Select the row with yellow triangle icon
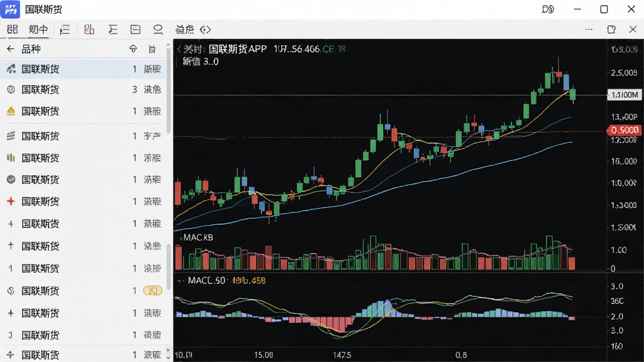The height and width of the screenshot is (362, 644). coord(84,111)
